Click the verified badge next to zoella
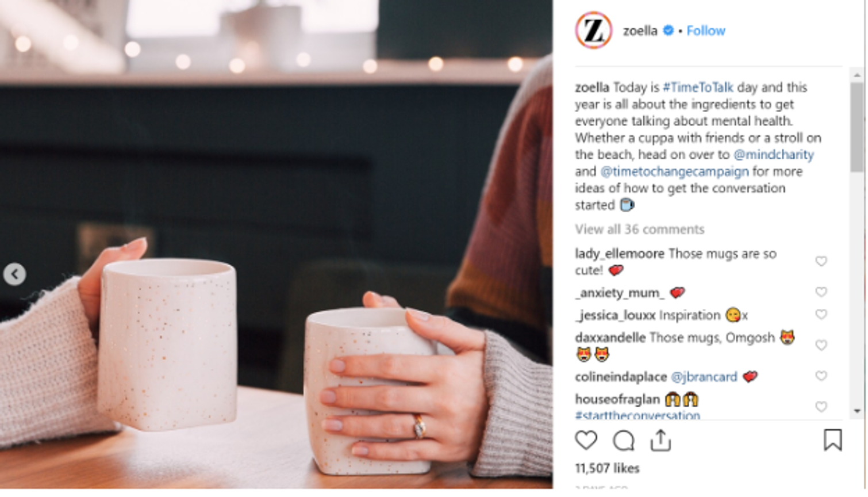This screenshot has height=497, width=868. [668, 30]
